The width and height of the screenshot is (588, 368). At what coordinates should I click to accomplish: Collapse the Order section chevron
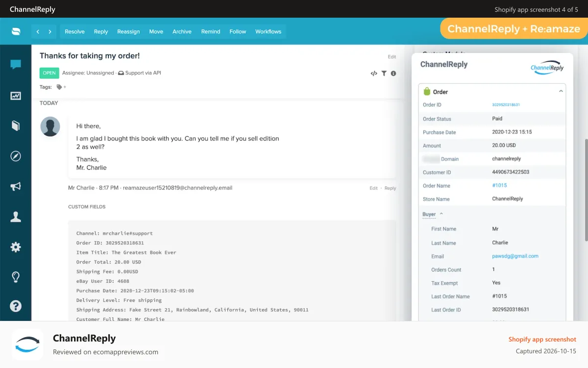point(561,91)
